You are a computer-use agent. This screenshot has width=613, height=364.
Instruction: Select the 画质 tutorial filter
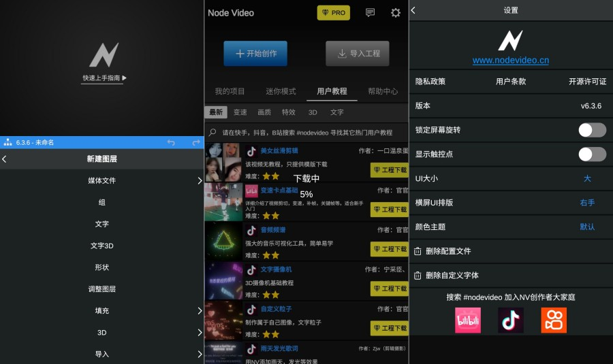(264, 112)
